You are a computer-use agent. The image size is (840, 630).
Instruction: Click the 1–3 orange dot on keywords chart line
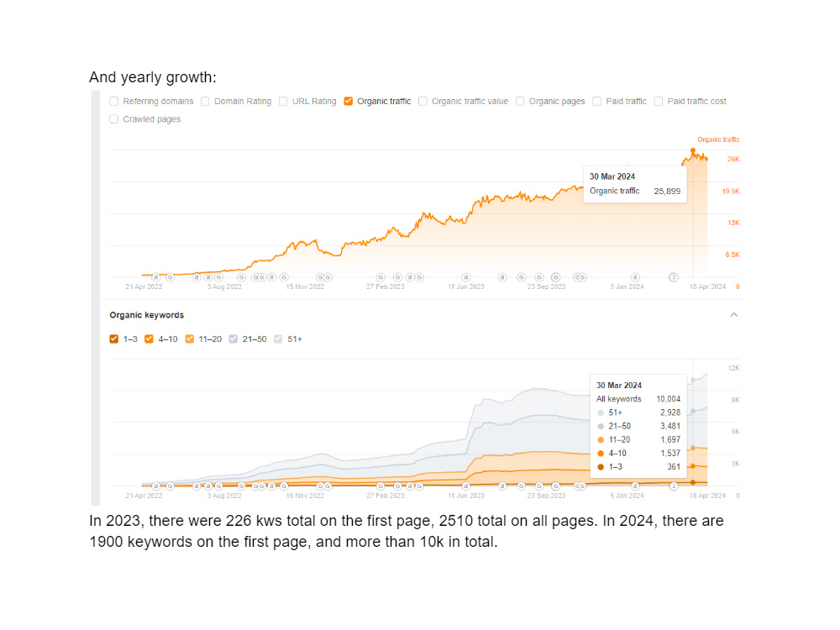[693, 482]
